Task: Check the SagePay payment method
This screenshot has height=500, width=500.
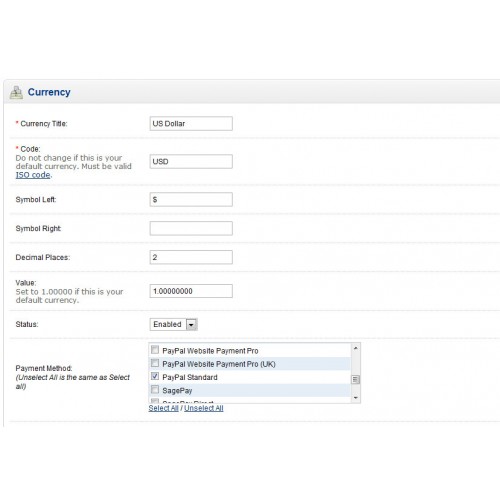Action: pyautogui.click(x=155, y=390)
